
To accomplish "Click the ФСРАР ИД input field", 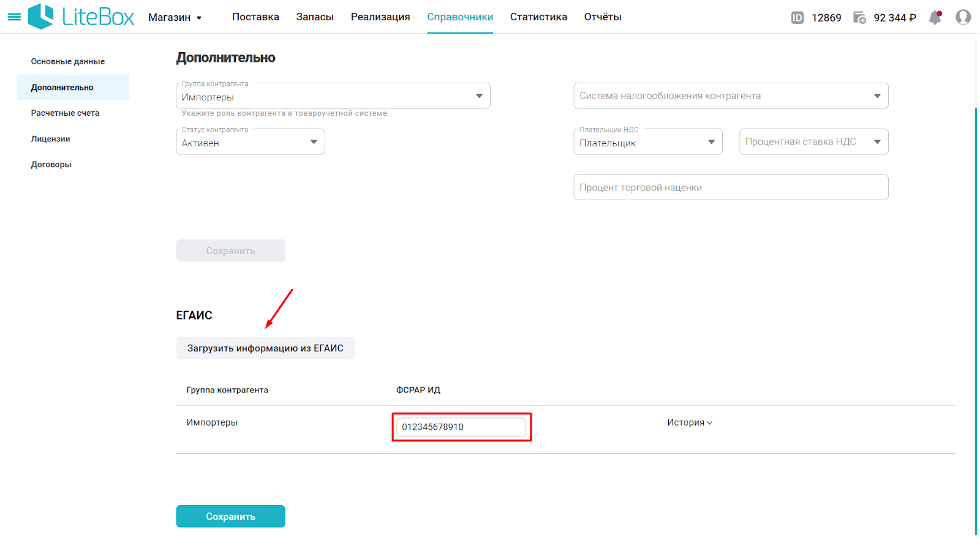I will pos(461,427).
